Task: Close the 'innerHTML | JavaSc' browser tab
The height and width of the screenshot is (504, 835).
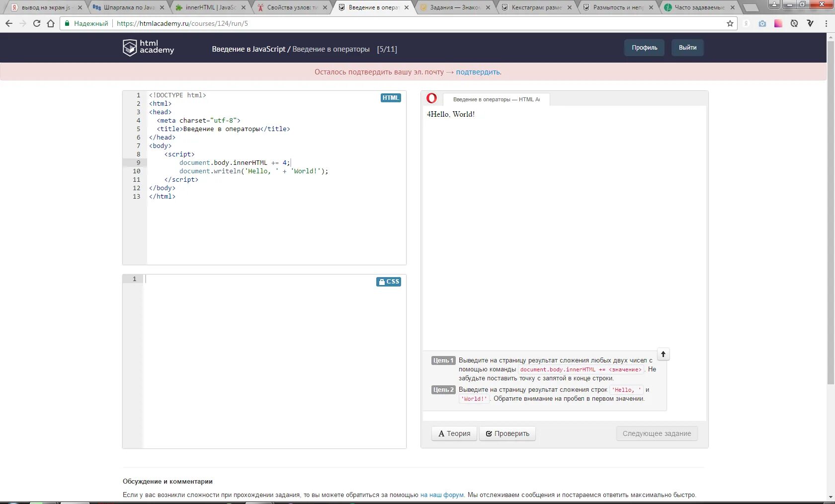Action: click(x=244, y=7)
